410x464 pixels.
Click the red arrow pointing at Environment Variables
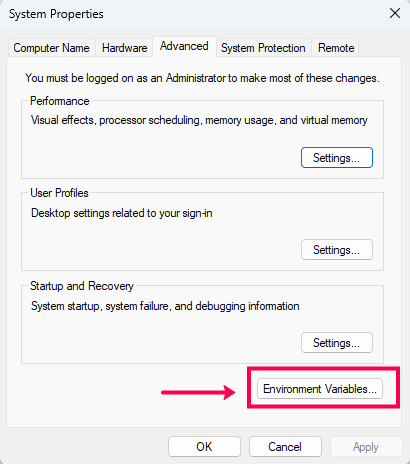(198, 392)
